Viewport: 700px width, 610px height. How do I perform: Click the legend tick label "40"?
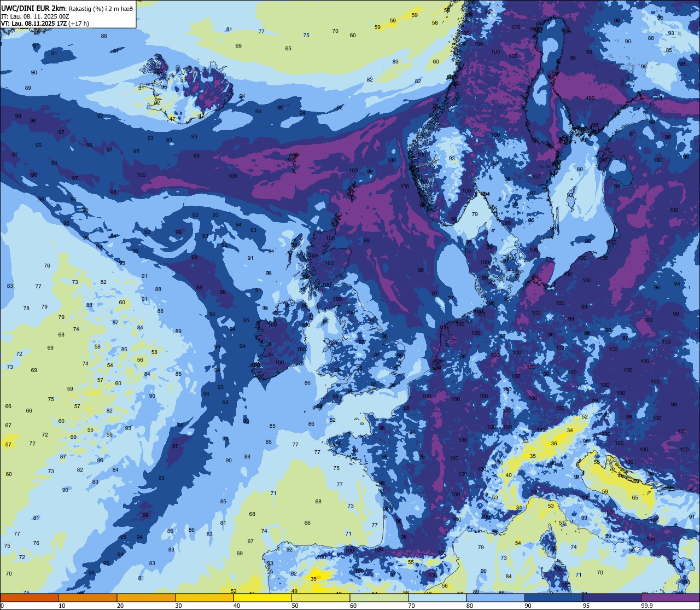[236, 606]
